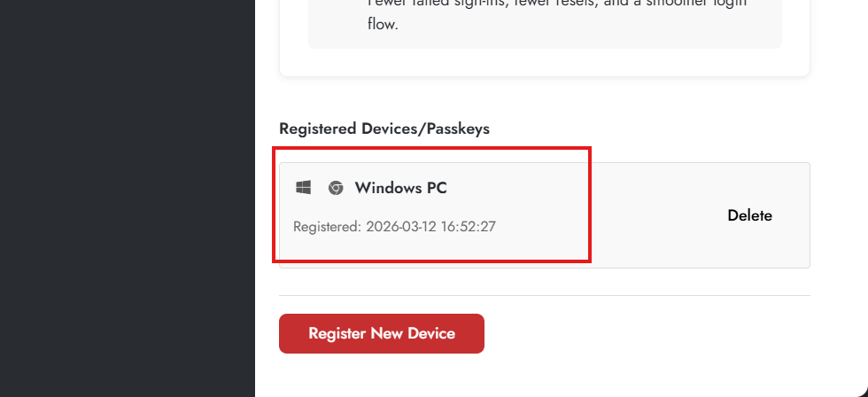Click the Registered timestamp line
This screenshot has height=397, width=868.
394,227
